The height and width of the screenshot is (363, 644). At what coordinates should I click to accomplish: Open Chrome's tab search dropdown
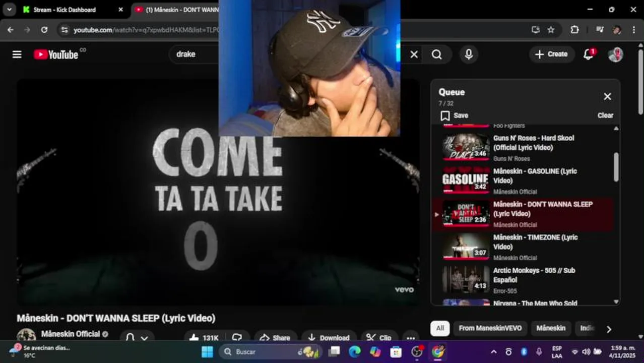tap(9, 10)
